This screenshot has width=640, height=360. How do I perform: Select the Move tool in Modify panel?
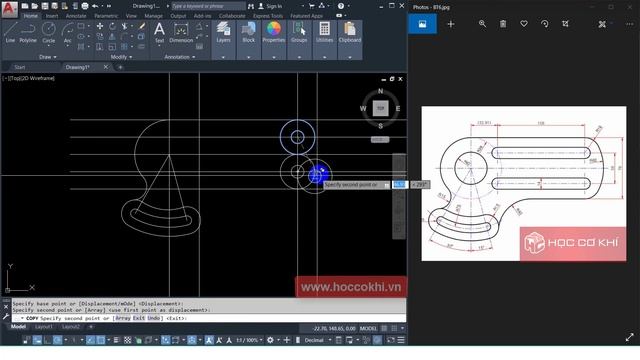click(x=100, y=26)
